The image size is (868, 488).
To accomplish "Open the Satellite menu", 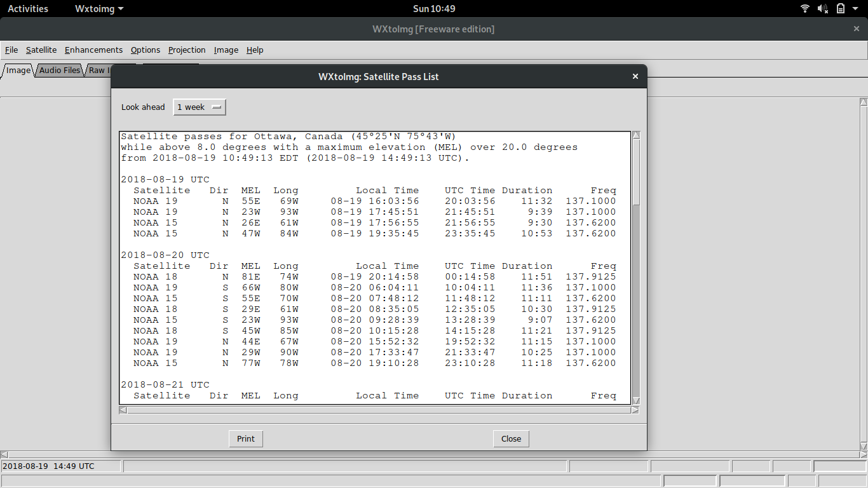I will coord(41,50).
